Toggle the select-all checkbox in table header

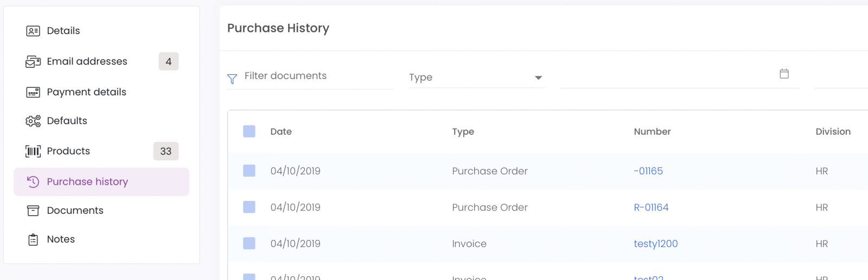point(249,131)
